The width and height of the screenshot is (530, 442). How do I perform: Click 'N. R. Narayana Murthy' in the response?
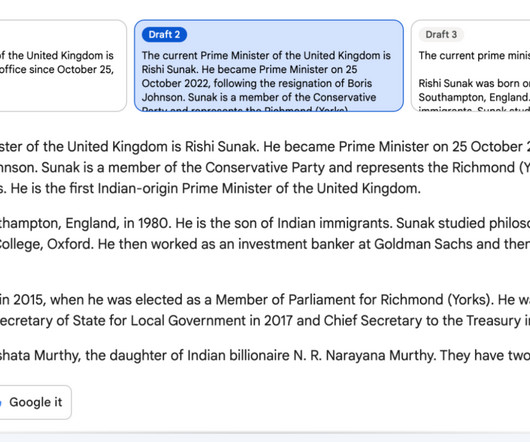coord(363,355)
